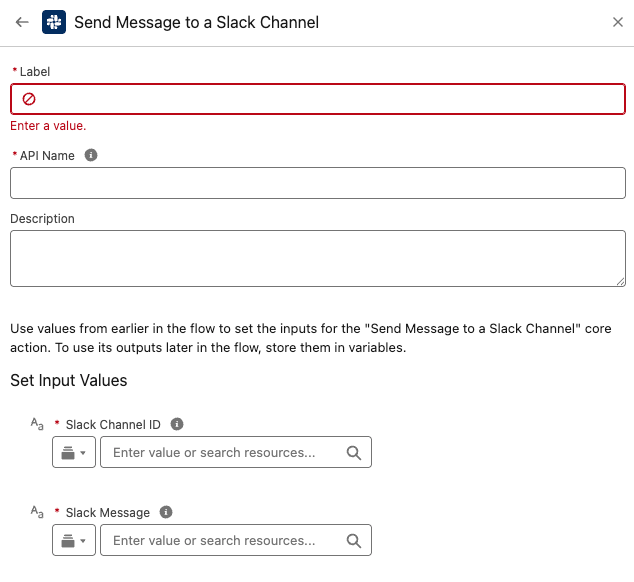Go back using the left arrow icon
This screenshot has width=634, height=582.
pos(22,22)
